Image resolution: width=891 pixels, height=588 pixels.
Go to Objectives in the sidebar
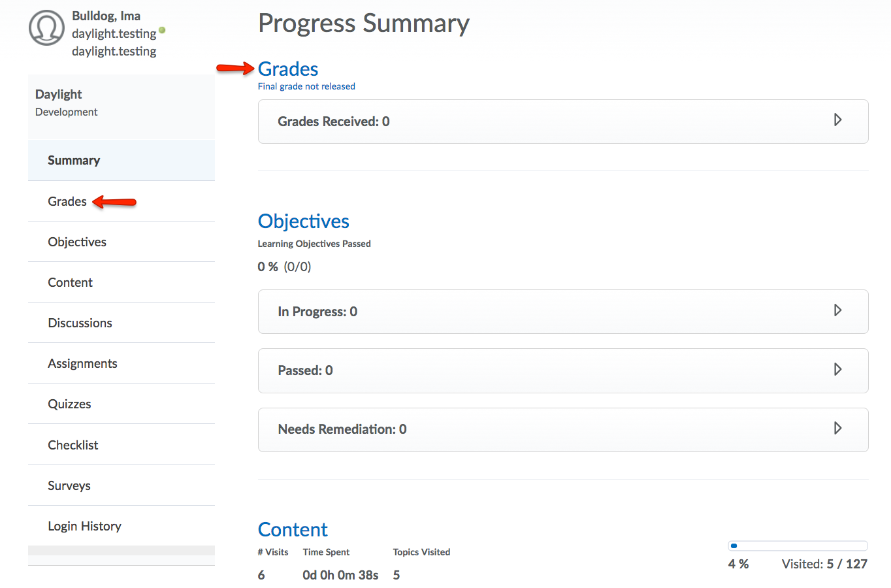tap(77, 242)
